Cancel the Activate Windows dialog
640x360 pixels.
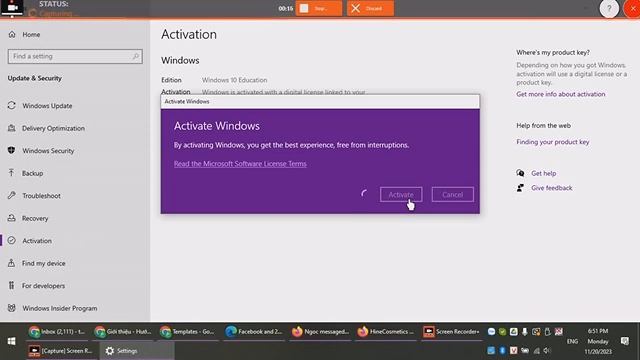453,194
